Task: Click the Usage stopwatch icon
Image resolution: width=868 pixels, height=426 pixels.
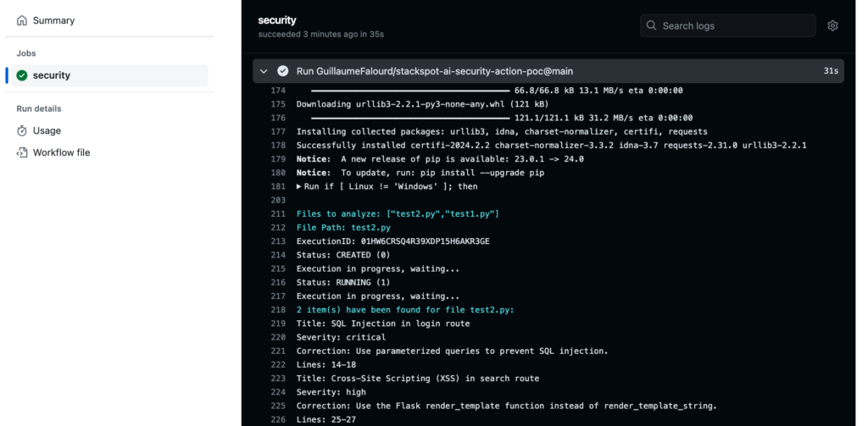Action: click(22, 130)
